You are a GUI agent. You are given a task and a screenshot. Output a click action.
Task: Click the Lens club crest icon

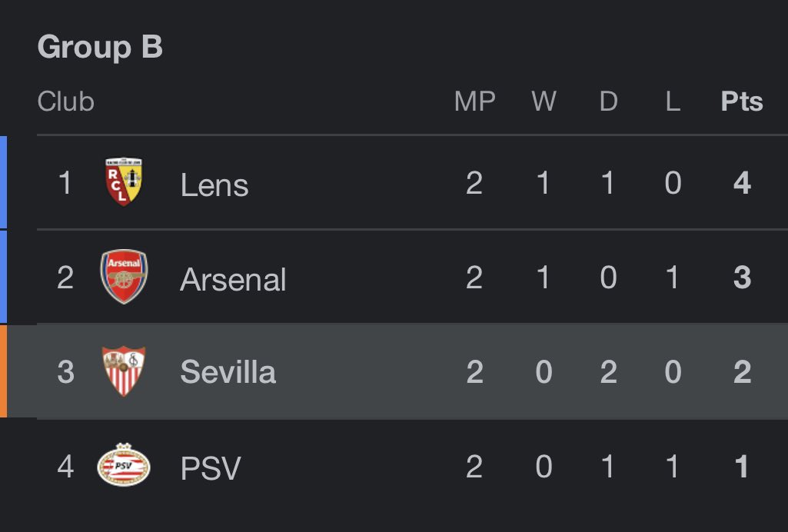tap(124, 182)
